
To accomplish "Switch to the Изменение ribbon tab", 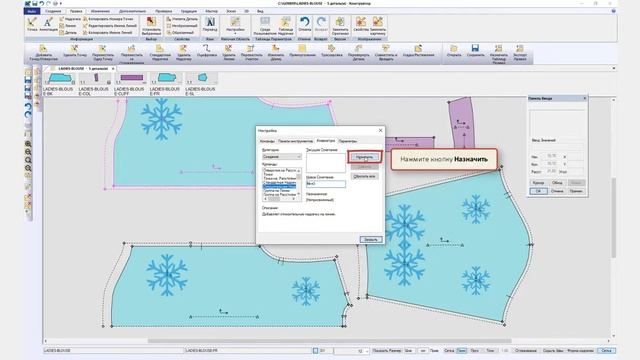I will (100, 11).
